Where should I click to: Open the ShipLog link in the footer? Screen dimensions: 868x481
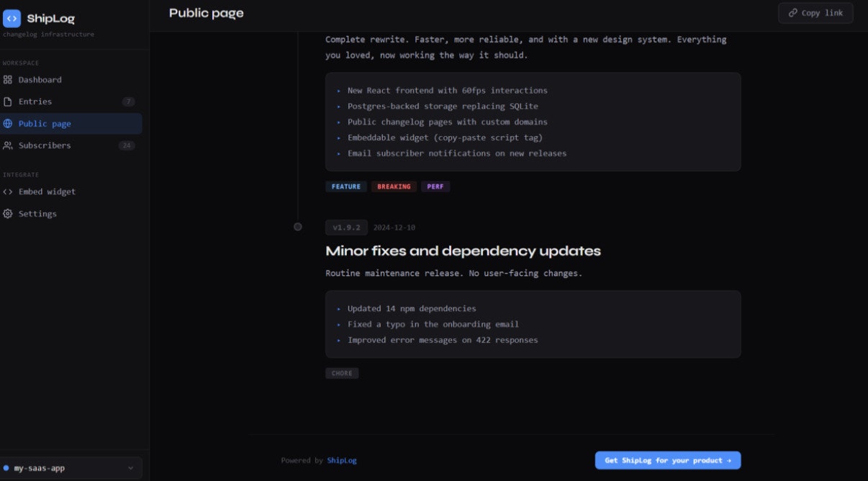(341, 460)
